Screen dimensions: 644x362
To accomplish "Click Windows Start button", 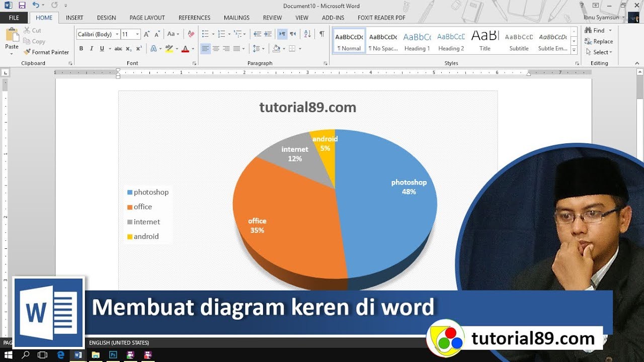I will 8,355.
